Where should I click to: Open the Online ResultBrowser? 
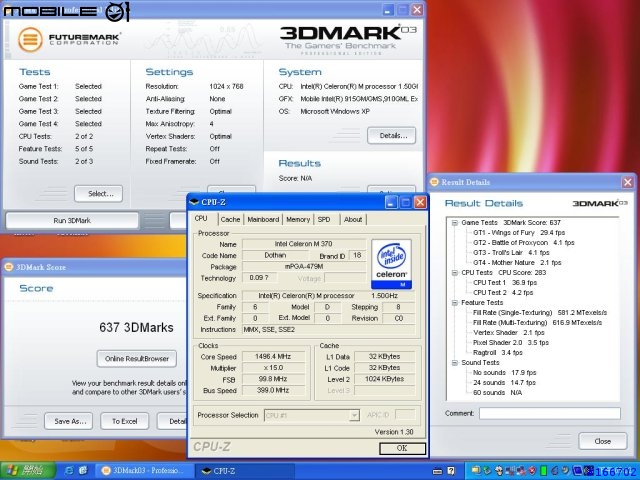(137, 359)
